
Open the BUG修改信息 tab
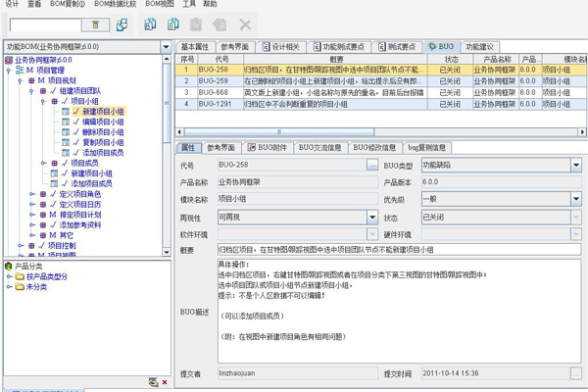(x=374, y=148)
